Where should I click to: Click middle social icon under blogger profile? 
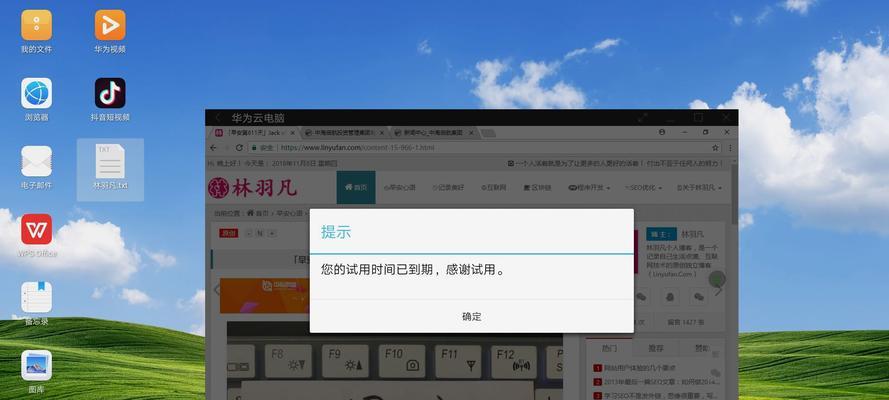pyautogui.click(x=670, y=296)
